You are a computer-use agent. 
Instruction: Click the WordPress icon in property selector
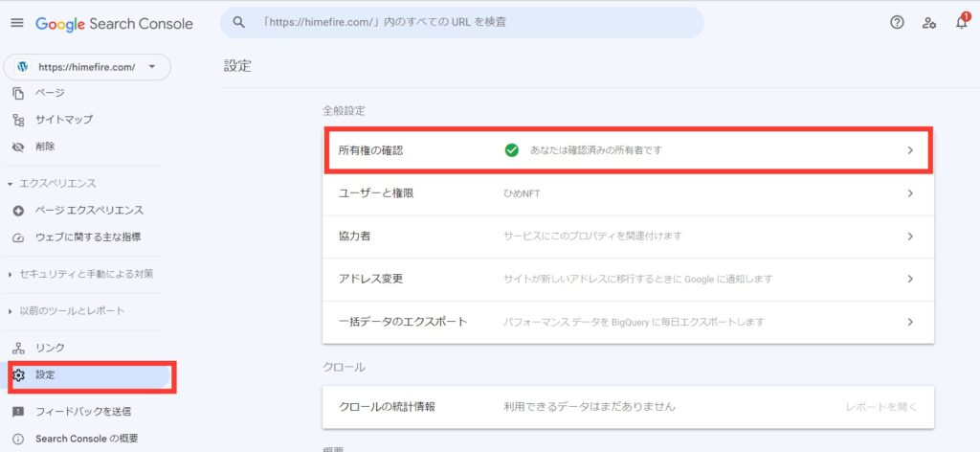(23, 67)
